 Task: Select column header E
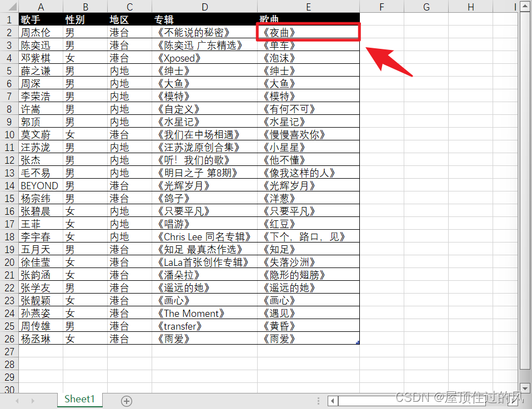pyautogui.click(x=308, y=7)
